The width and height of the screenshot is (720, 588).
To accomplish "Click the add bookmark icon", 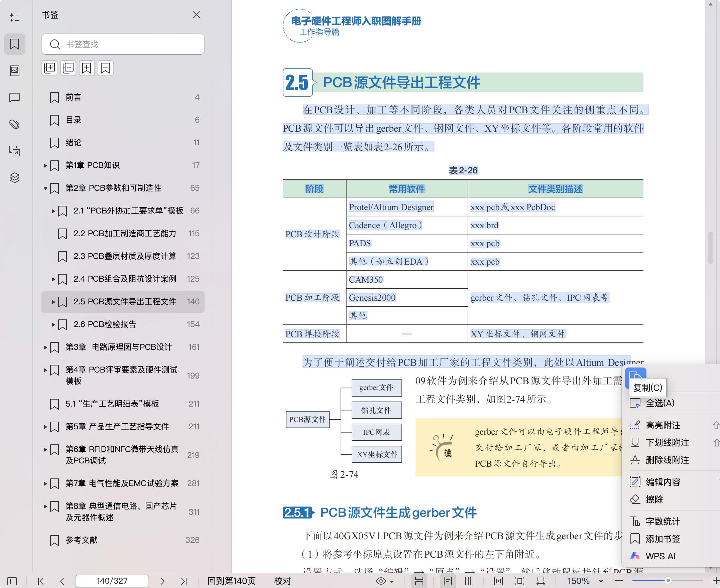I will pos(87,68).
